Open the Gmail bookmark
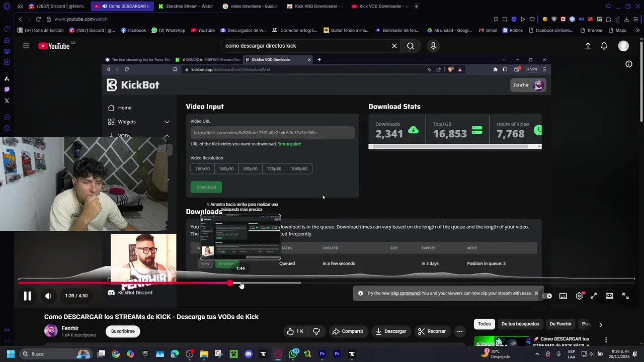The height and width of the screenshot is (362, 644). [487, 30]
